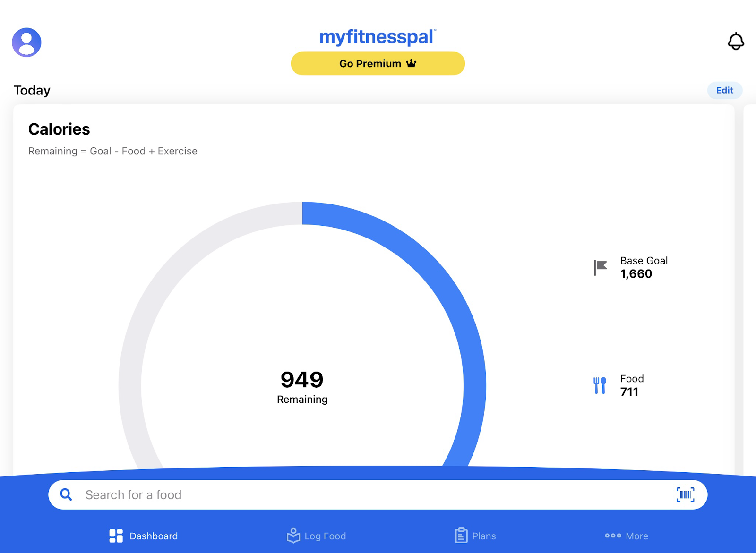Tap the Dashboard grid icon
This screenshot has height=553, width=756.
(115, 536)
